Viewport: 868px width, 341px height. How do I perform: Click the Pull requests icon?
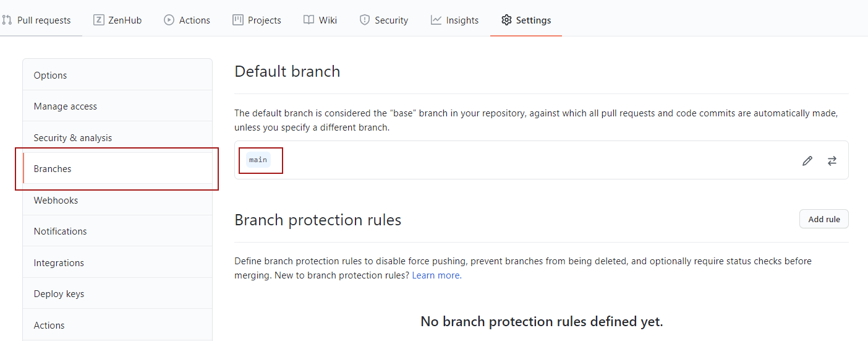click(x=7, y=20)
